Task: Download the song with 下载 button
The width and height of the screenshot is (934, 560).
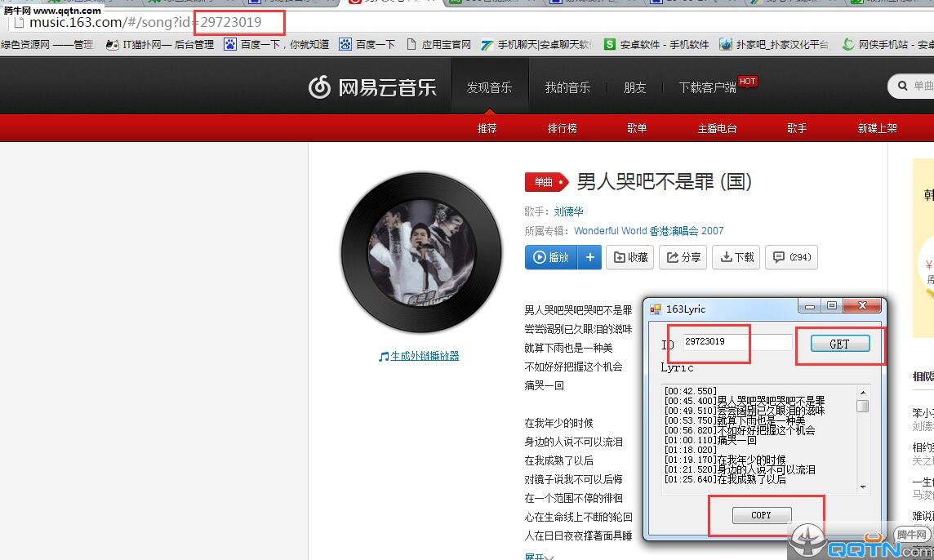Action: (736, 257)
